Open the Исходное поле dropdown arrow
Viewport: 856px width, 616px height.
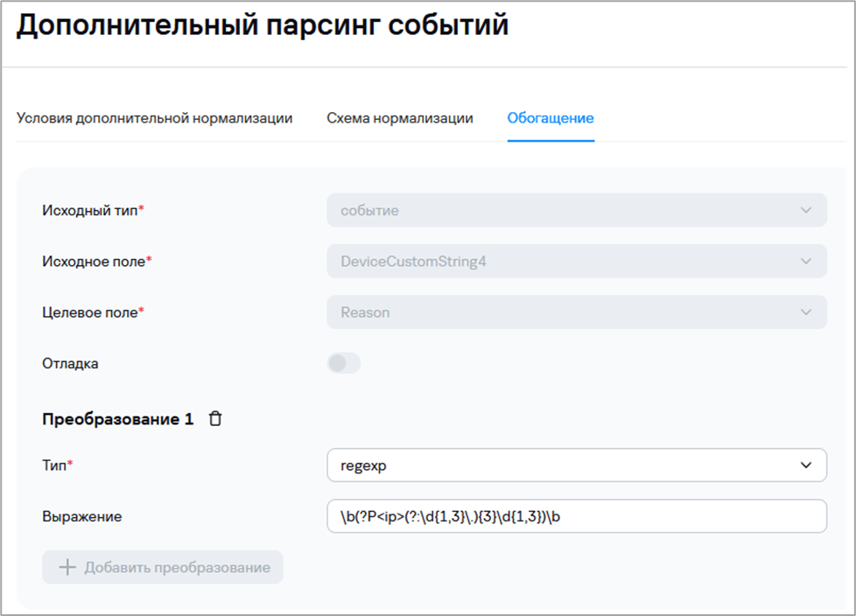[806, 261]
